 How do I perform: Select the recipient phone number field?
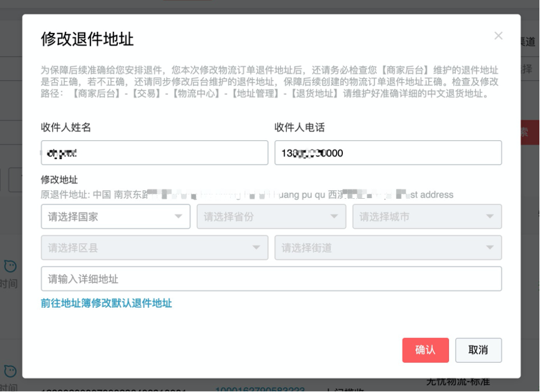pyautogui.click(x=388, y=153)
